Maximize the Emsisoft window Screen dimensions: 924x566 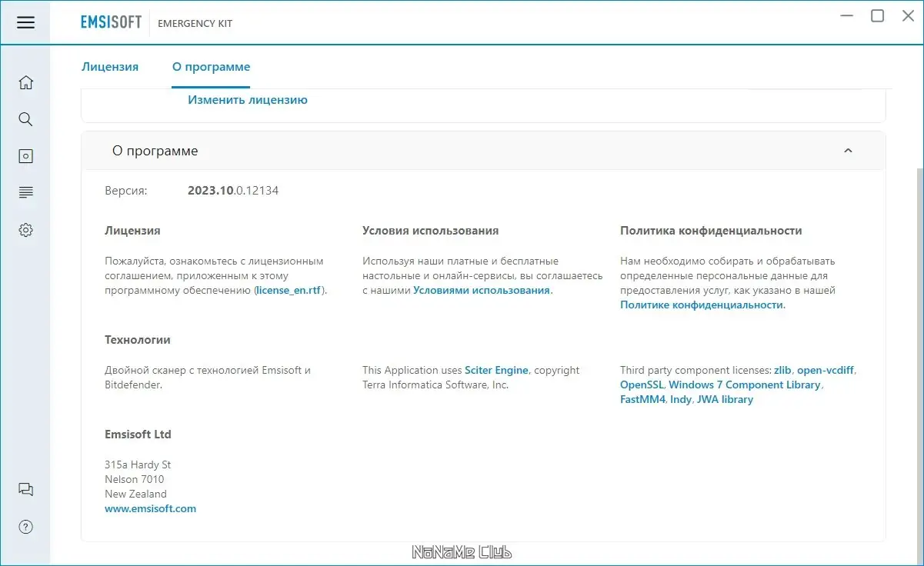pyautogui.click(x=877, y=15)
